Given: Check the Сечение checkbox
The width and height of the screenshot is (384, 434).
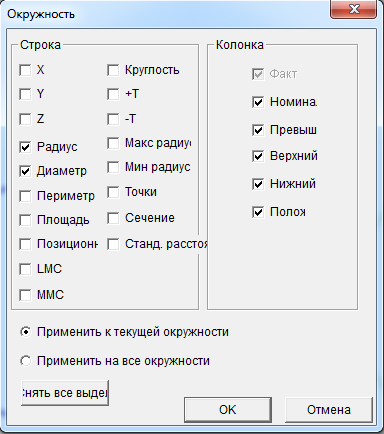Looking at the screenshot, I should (x=113, y=218).
